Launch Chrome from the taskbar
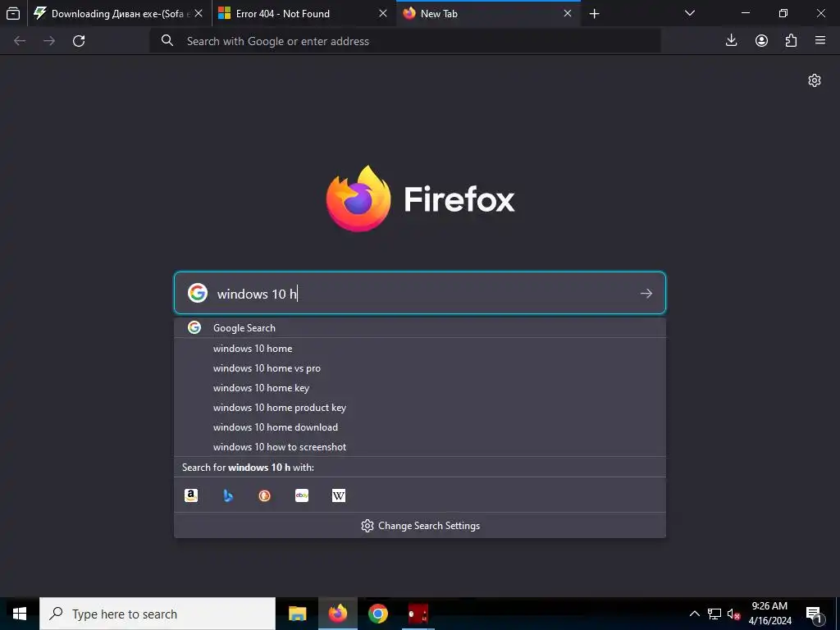Screen dimensions: 840x630 377,614
